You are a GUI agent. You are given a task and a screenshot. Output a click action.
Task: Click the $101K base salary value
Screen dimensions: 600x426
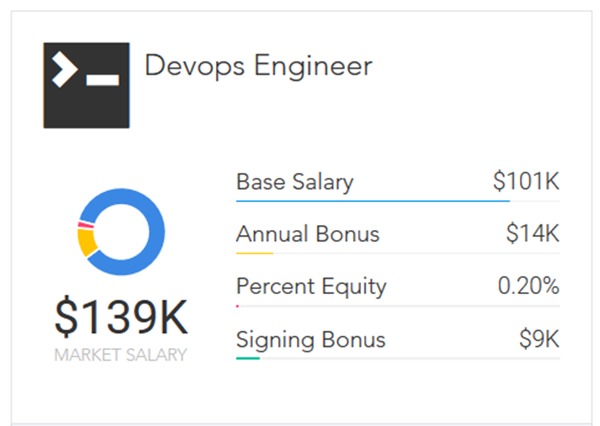click(526, 181)
